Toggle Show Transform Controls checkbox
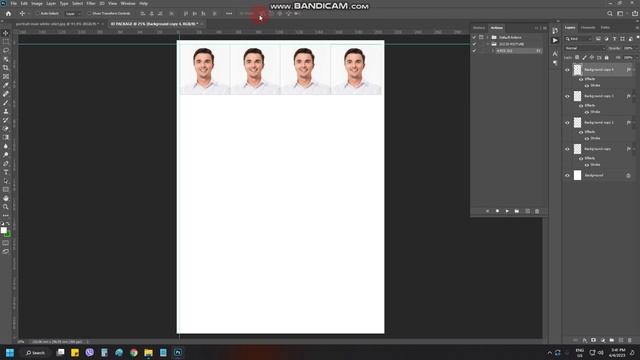The height and width of the screenshot is (360, 640). coord(89,13)
